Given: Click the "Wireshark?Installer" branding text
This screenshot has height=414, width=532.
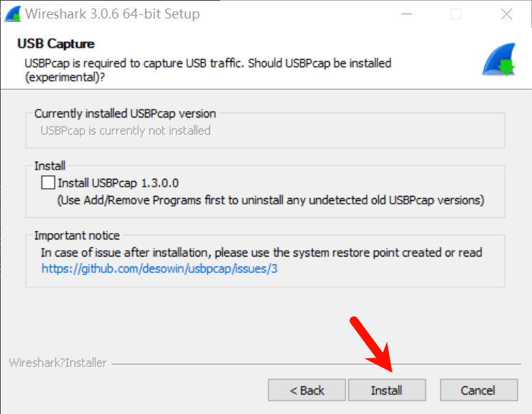Looking at the screenshot, I should (x=57, y=363).
